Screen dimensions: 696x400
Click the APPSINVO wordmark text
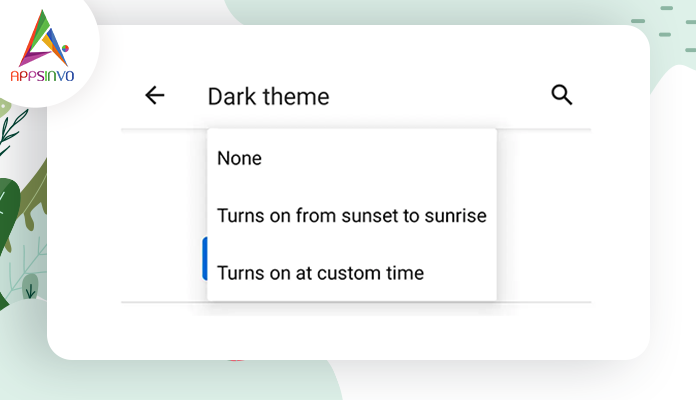[42, 76]
